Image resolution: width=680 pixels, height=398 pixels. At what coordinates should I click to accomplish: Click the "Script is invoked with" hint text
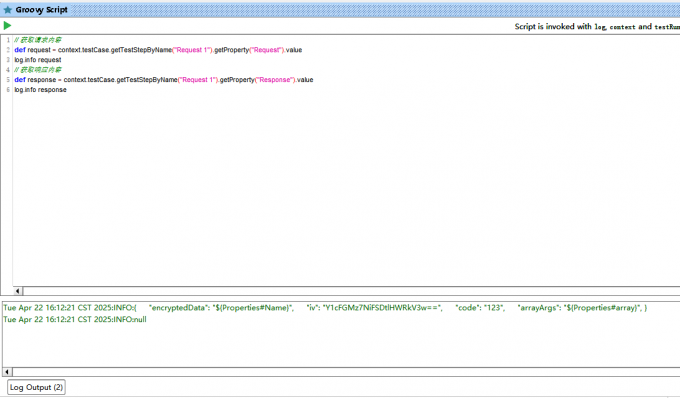pyautogui.click(x=597, y=26)
